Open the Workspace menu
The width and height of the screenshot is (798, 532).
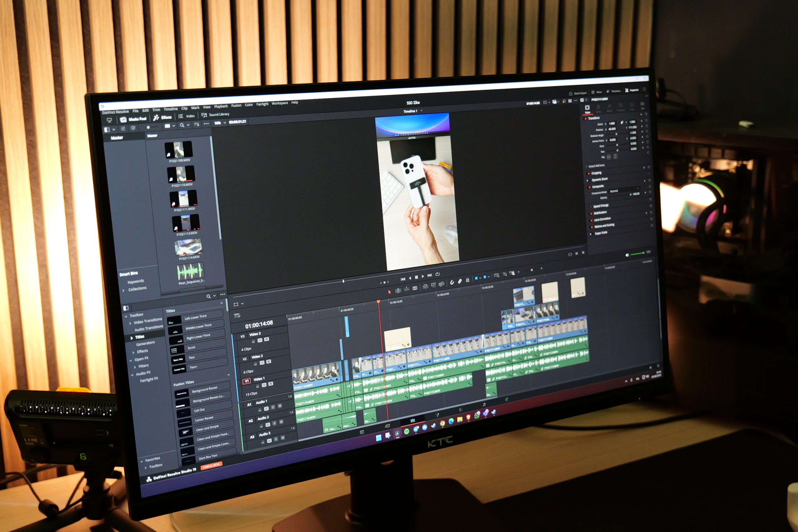point(280,103)
